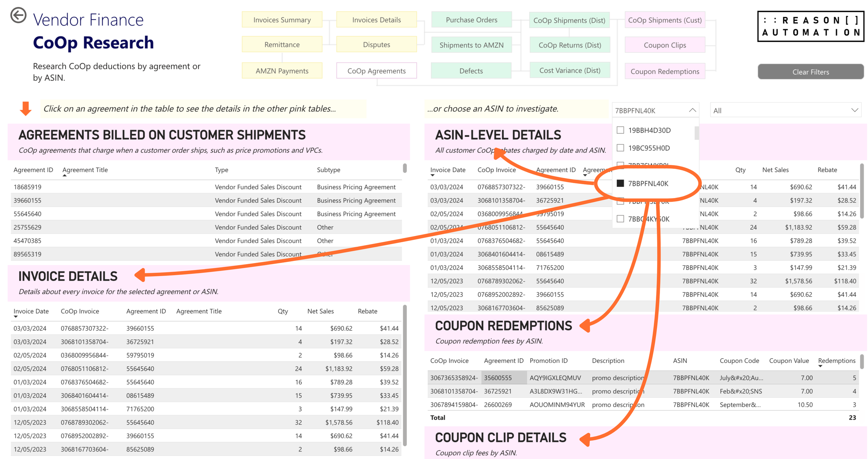
Task: Sort Invoice Details by Invoice Date descending
Action: 31,311
